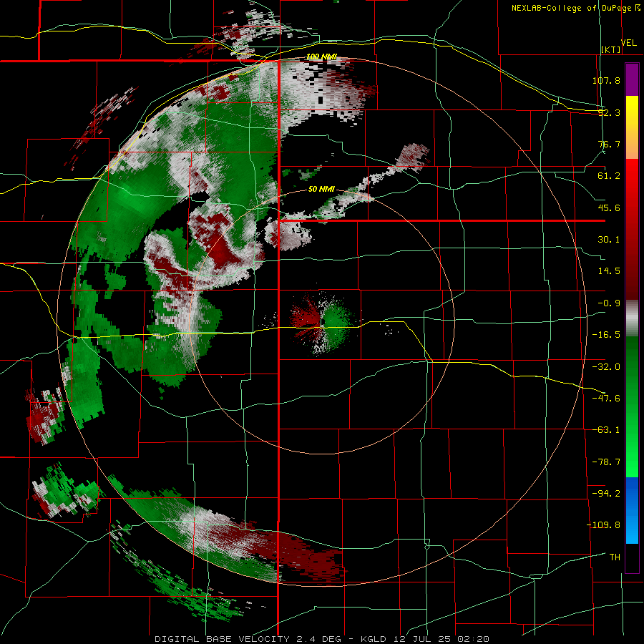This screenshot has width=644, height=644.
Task: Click the 100 NMI range ring label
Action: (x=321, y=57)
